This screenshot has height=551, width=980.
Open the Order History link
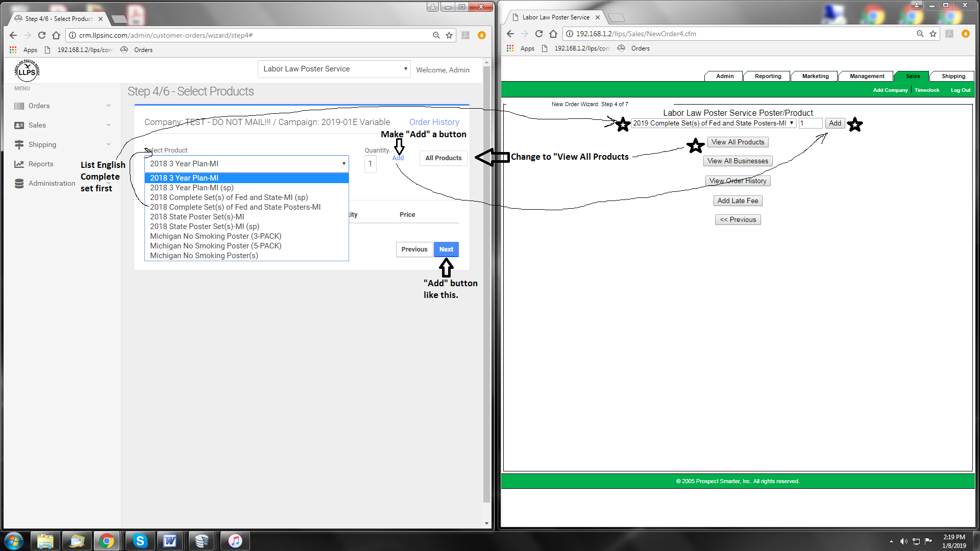tap(434, 122)
